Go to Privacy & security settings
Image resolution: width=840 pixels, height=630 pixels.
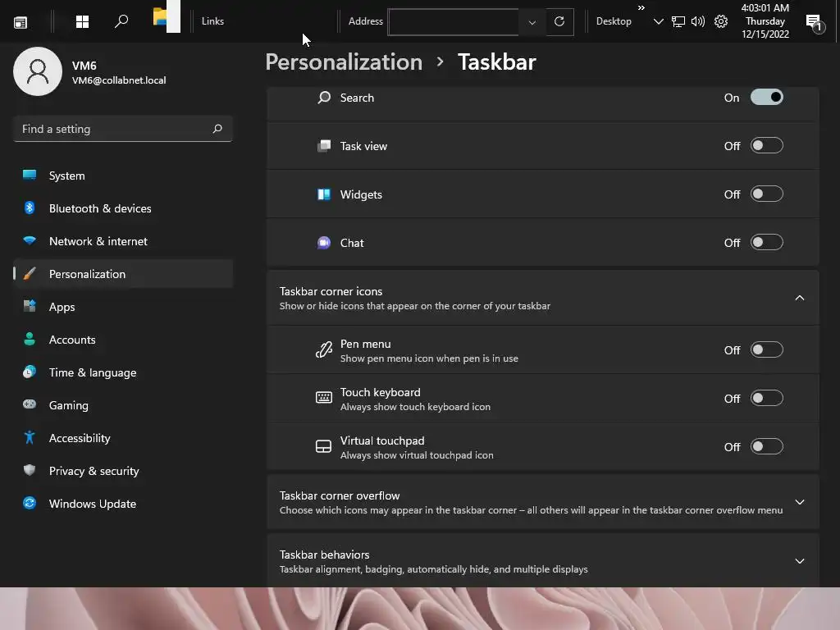click(x=123, y=471)
